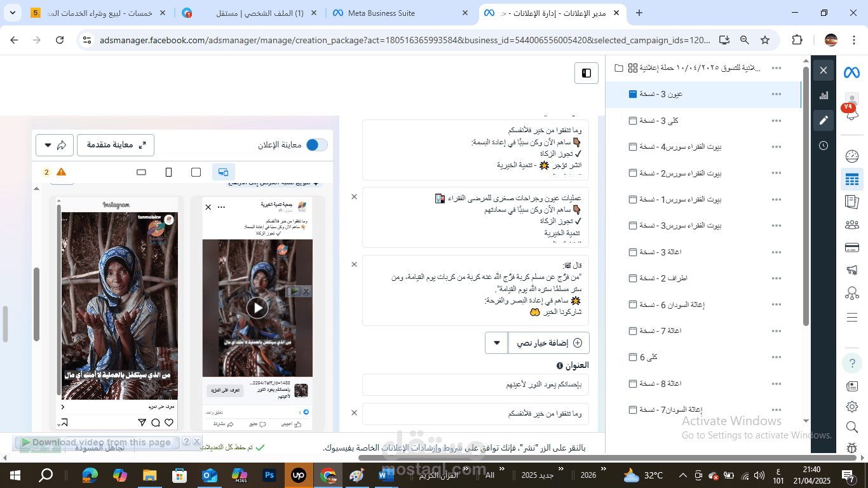868x488 pixels.
Task: Open Meta logo home in sidebar
Action: (851, 72)
